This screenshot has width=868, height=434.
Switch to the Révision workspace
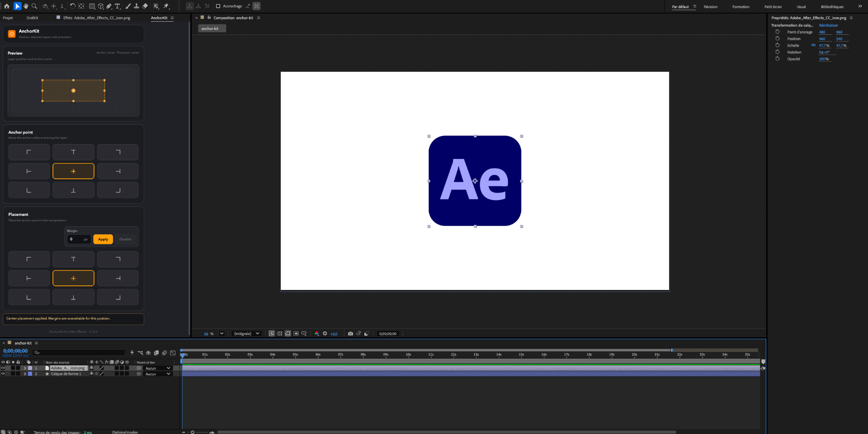(x=711, y=7)
